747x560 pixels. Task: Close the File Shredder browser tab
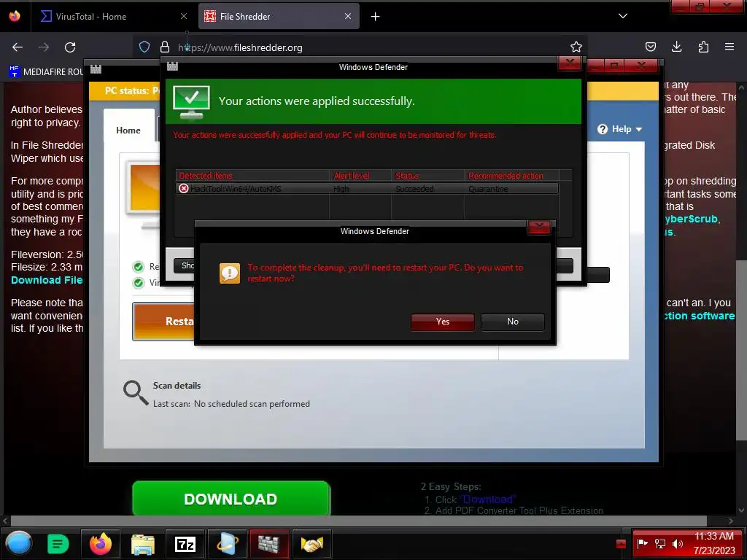point(348,17)
